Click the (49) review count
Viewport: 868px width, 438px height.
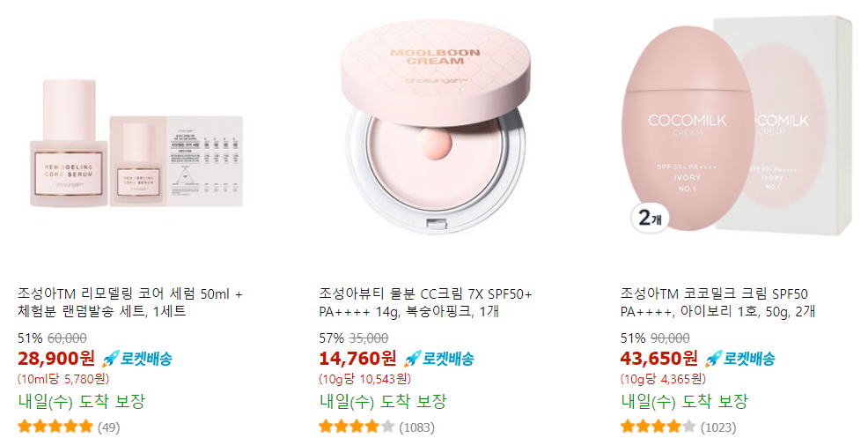click(x=109, y=427)
